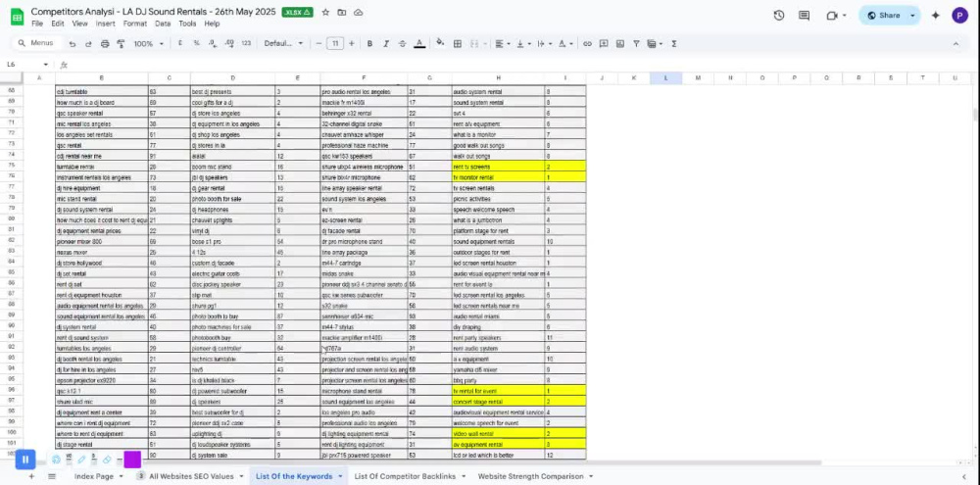980x485 pixels.
Task: Open text wrapping dropdown
Action: [544, 44]
